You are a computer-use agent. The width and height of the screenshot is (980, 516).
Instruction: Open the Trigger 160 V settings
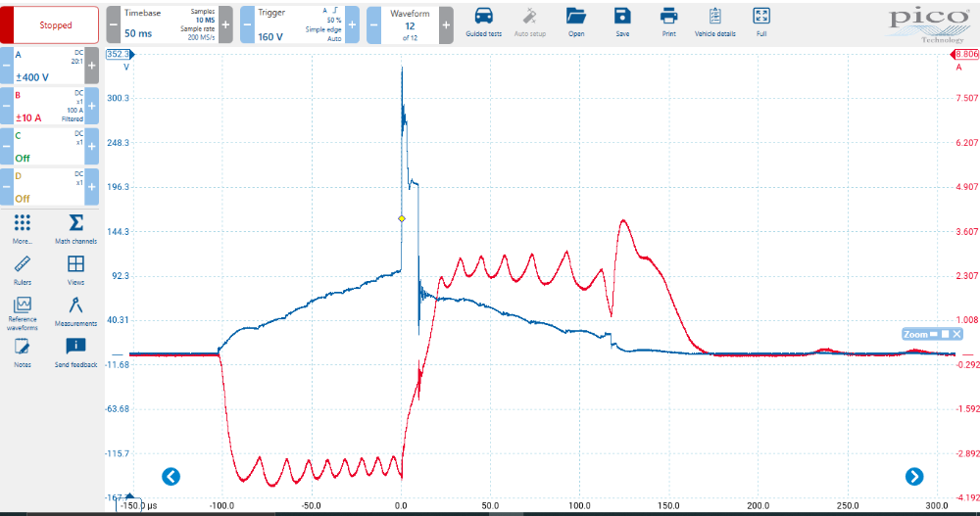coord(299,24)
